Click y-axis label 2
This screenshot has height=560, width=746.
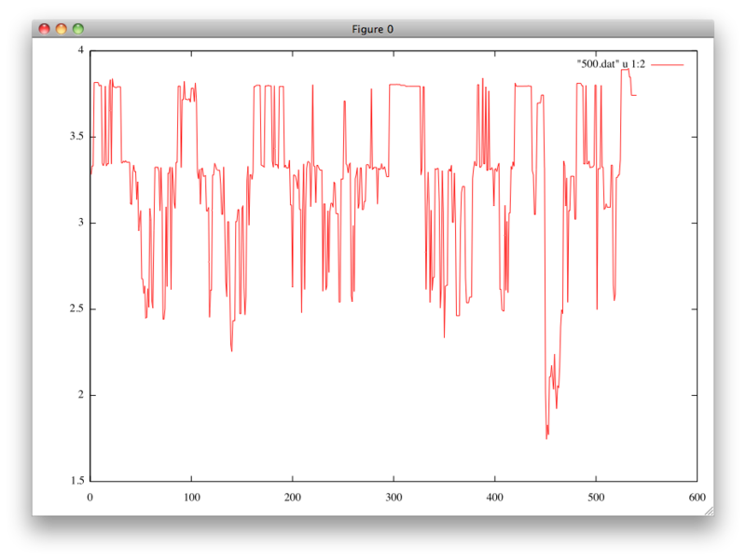(80, 394)
